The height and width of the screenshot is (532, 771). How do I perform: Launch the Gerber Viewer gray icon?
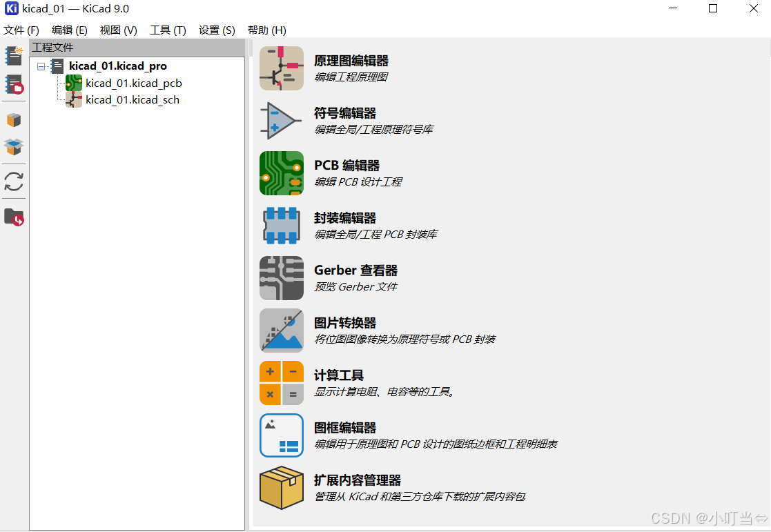(x=281, y=278)
